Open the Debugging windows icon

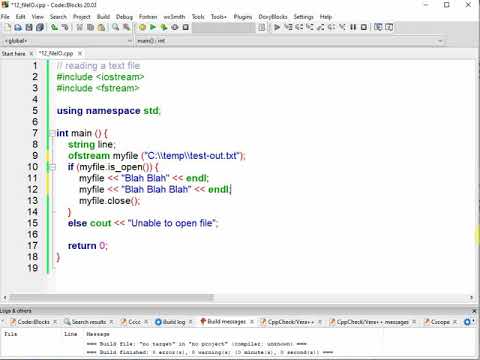[378, 27]
